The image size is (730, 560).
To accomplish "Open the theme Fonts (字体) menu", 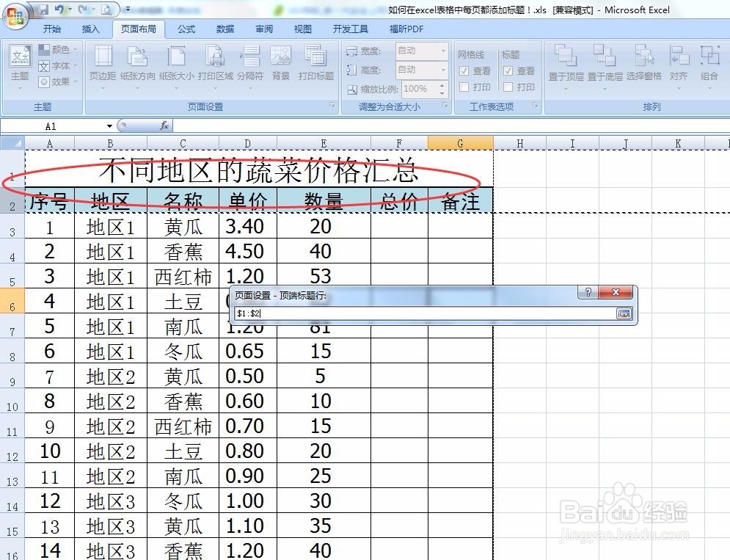I will point(57,66).
